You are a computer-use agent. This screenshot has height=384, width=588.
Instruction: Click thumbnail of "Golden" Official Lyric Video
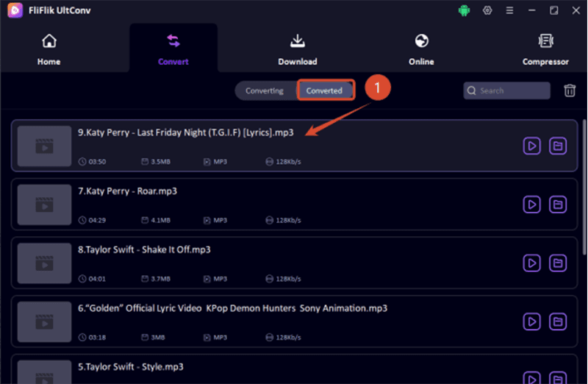click(x=44, y=321)
